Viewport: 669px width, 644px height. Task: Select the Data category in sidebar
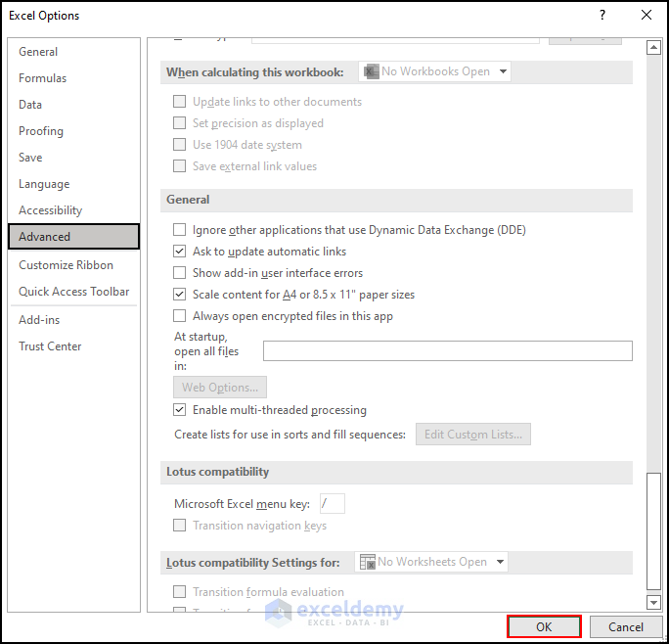point(30,105)
